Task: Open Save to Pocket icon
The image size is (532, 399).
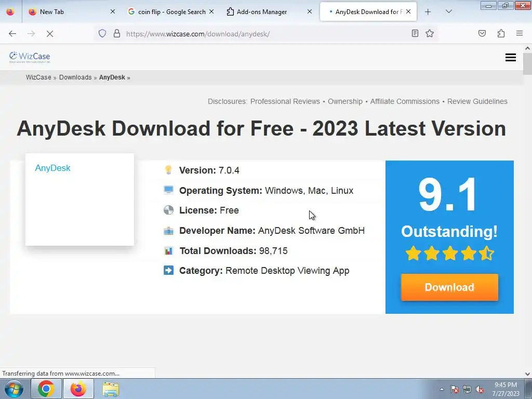Action: click(482, 33)
